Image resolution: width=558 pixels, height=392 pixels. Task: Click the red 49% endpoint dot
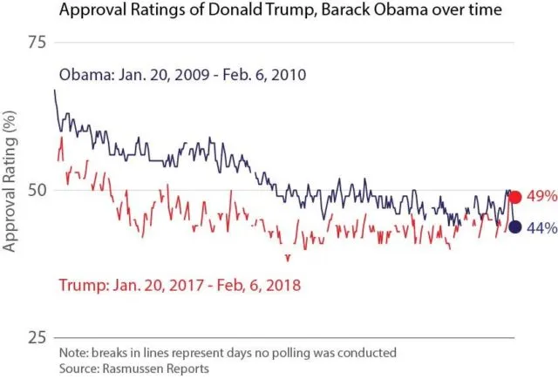tap(515, 197)
